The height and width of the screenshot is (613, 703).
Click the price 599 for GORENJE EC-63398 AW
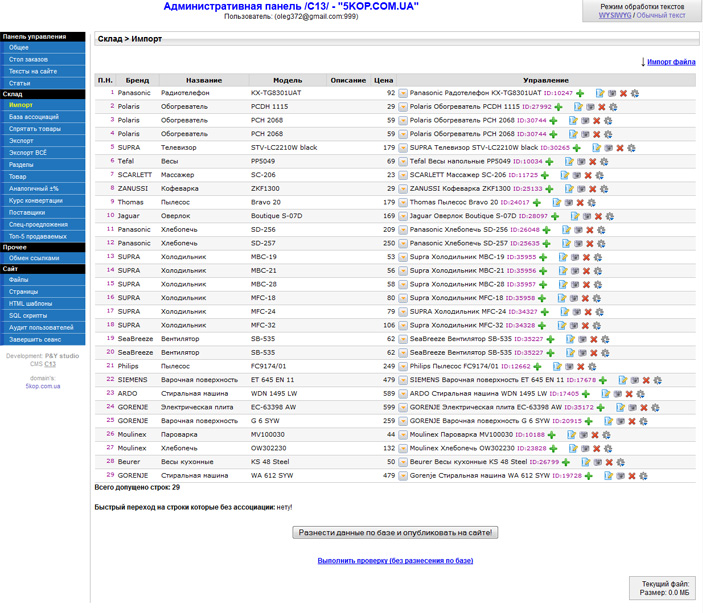tap(389, 407)
